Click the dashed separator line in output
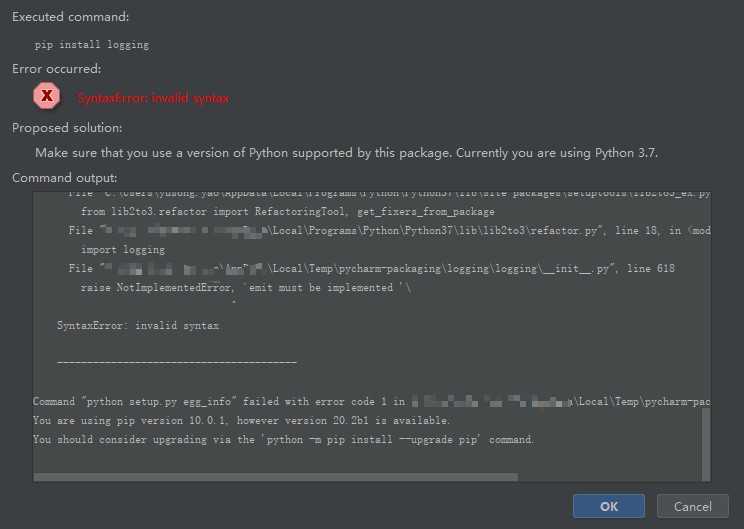This screenshot has width=744, height=529. click(177, 363)
